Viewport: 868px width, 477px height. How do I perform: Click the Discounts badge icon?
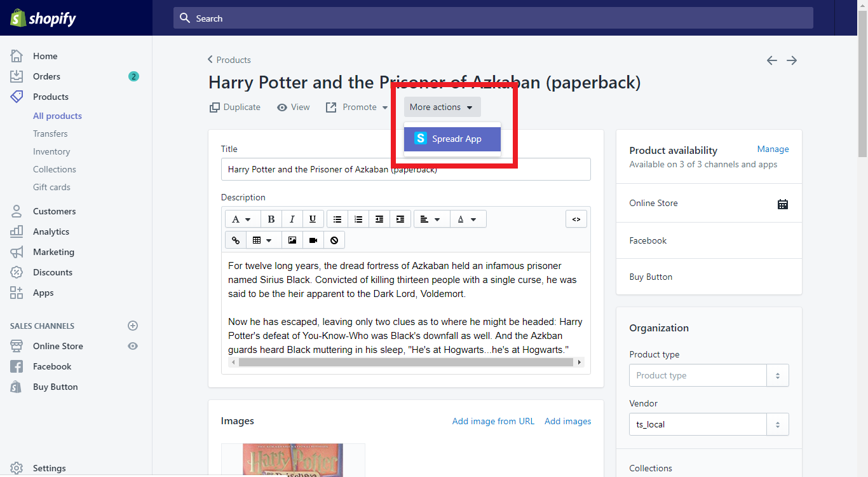[x=17, y=272]
